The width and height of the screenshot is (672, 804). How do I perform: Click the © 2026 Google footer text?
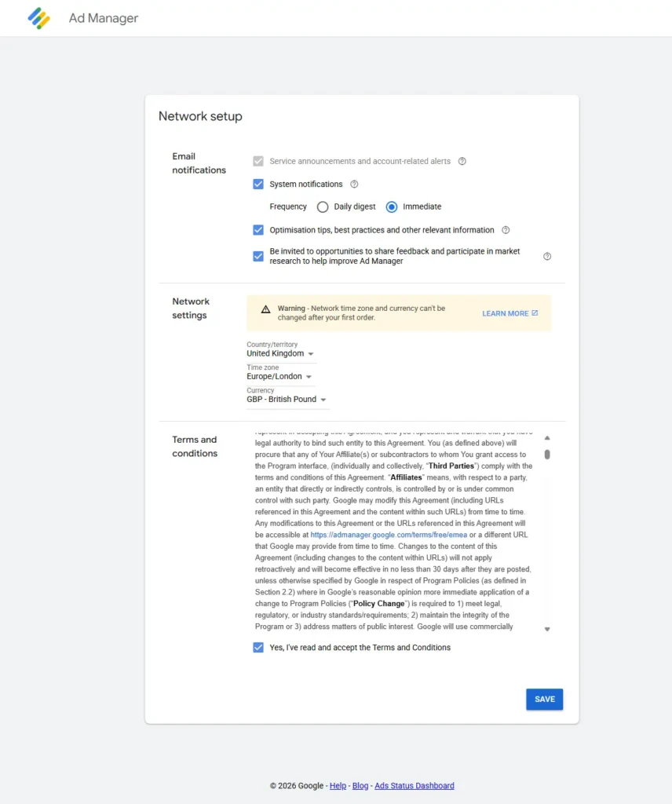(297, 785)
